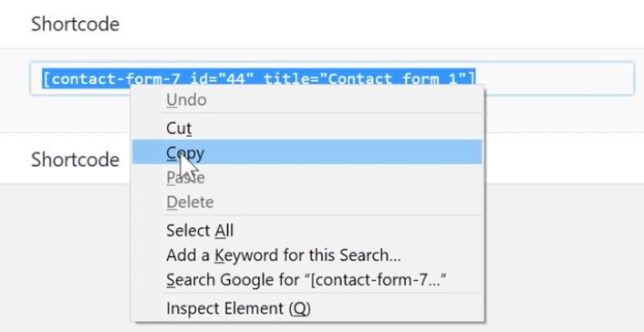This screenshot has width=644, height=332.
Task: Pick Add a Keyword for this Search
Action: [306, 254]
